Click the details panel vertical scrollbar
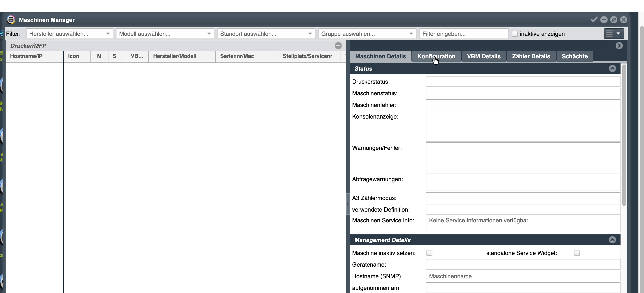The image size is (644, 293). (624, 135)
